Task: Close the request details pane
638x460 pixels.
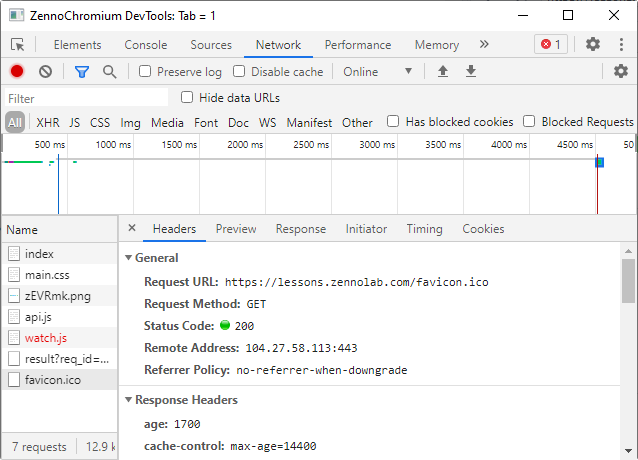Action: click(x=132, y=229)
